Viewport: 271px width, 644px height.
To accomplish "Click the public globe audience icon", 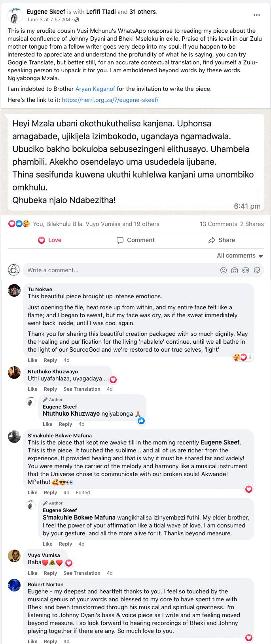I will (77, 20).
